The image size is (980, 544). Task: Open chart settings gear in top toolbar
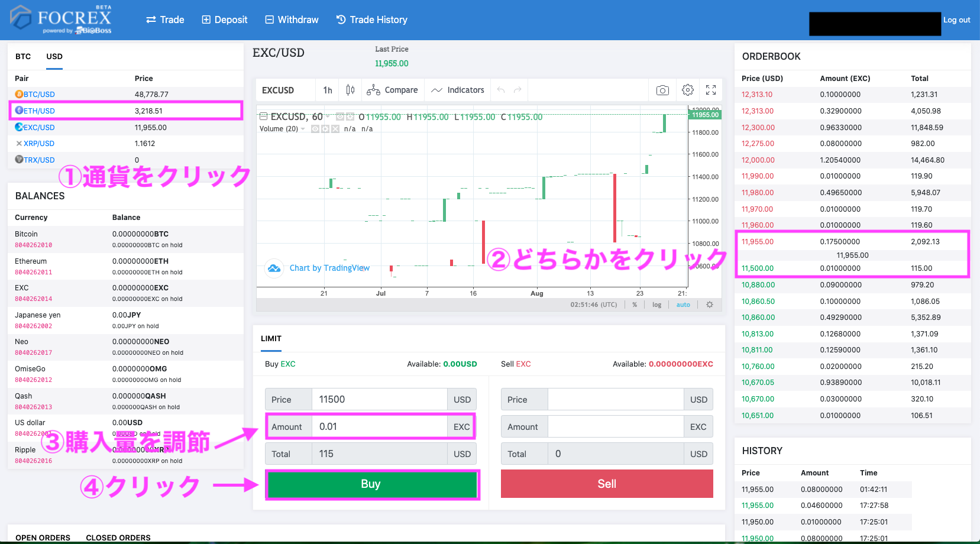pyautogui.click(x=687, y=90)
